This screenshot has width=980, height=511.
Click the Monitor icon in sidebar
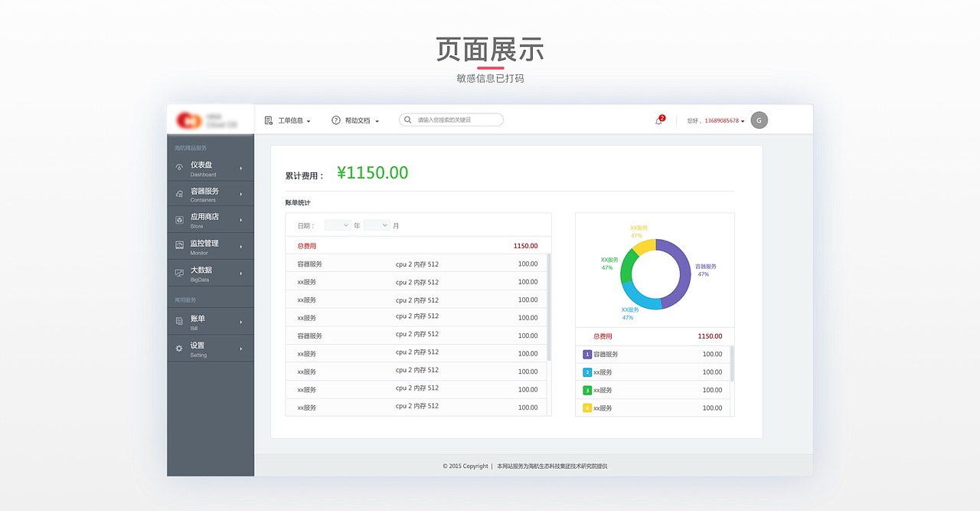tap(179, 245)
